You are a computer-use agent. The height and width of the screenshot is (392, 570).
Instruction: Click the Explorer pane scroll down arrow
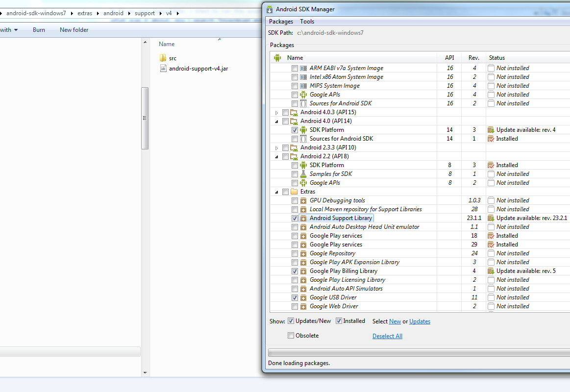(145, 373)
